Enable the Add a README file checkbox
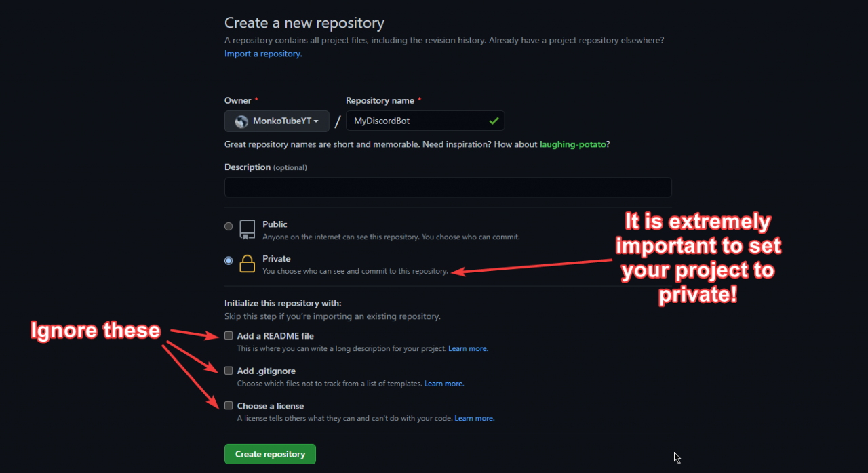The image size is (868, 473). pyautogui.click(x=229, y=335)
